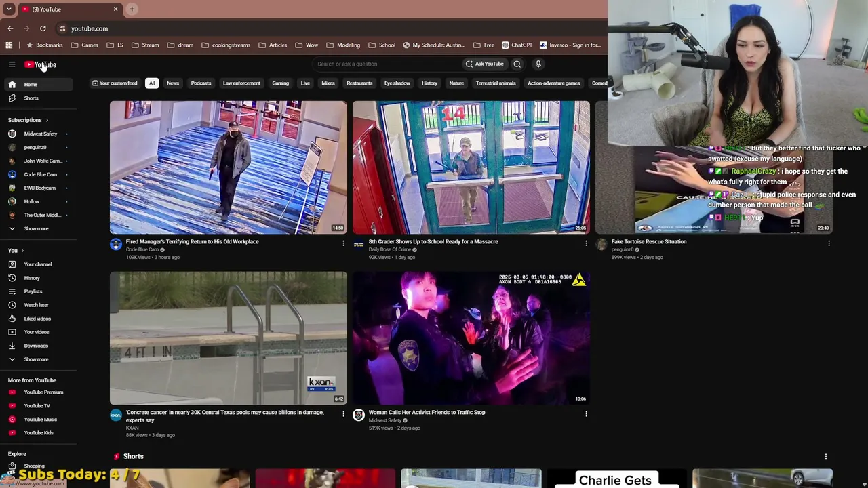
Task: Open the School bookmarks folder
Action: [382, 45]
